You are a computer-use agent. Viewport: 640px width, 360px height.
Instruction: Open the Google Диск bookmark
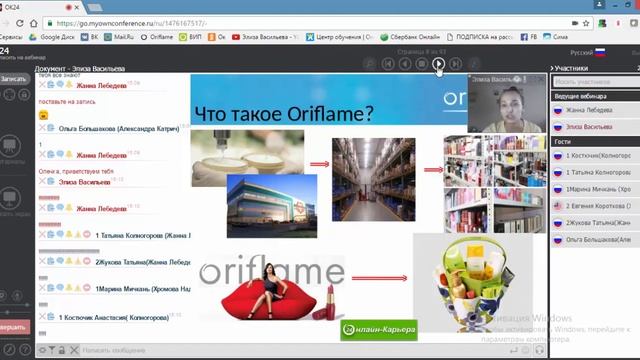52,37
